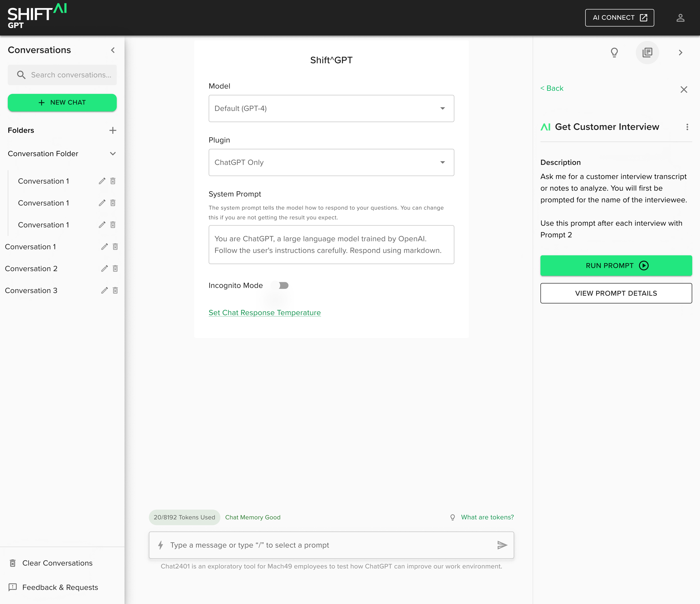
Task: Collapse the Conversations sidebar
Action: [113, 50]
